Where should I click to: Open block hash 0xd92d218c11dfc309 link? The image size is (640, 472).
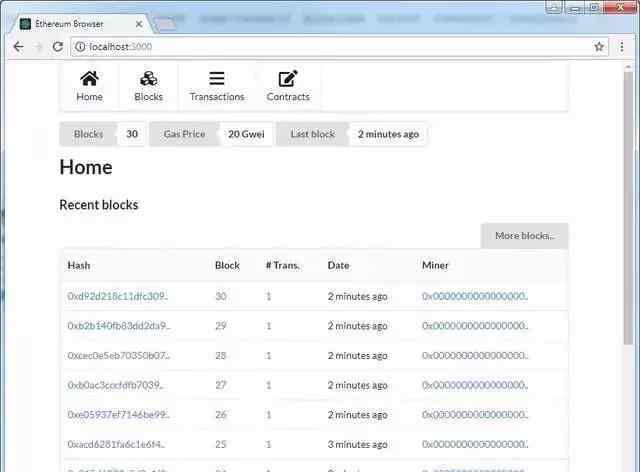[x=117, y=296]
